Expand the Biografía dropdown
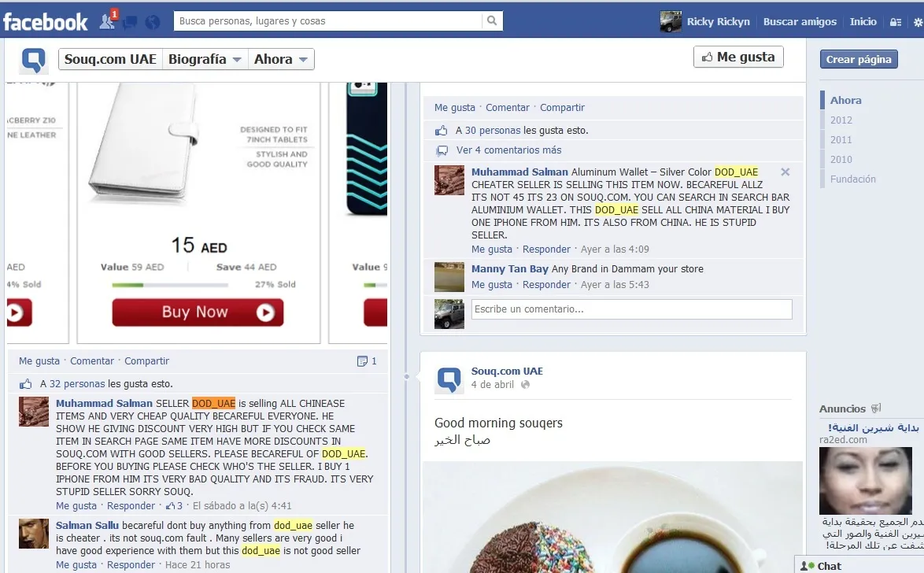Screen dimensions: 924x573 [205, 59]
